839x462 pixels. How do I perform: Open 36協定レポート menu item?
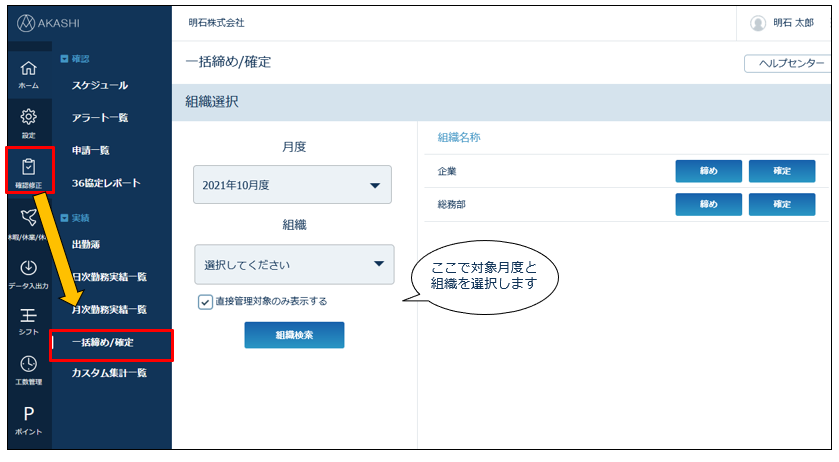click(x=106, y=183)
